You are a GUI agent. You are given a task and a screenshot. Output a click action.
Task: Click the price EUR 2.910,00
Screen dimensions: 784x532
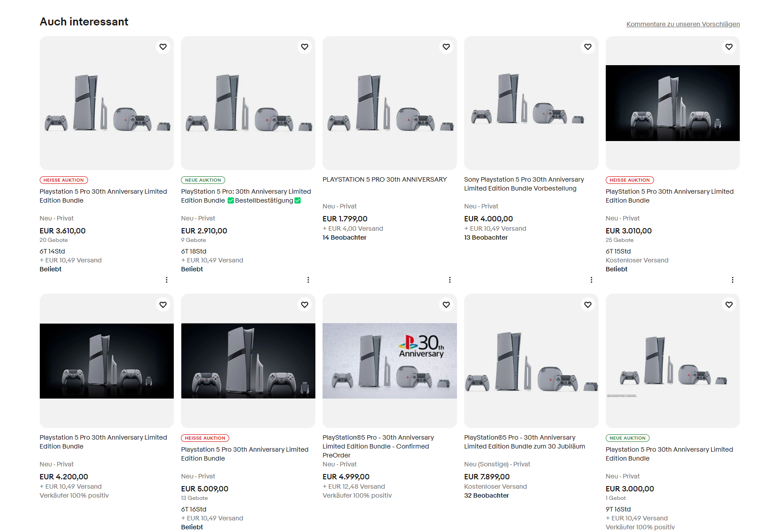click(204, 231)
